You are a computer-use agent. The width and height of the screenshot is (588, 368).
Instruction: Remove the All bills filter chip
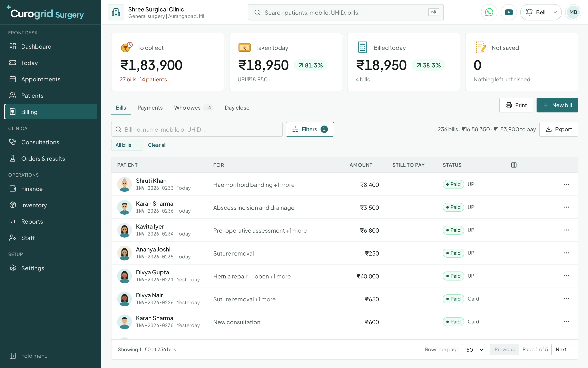138,145
